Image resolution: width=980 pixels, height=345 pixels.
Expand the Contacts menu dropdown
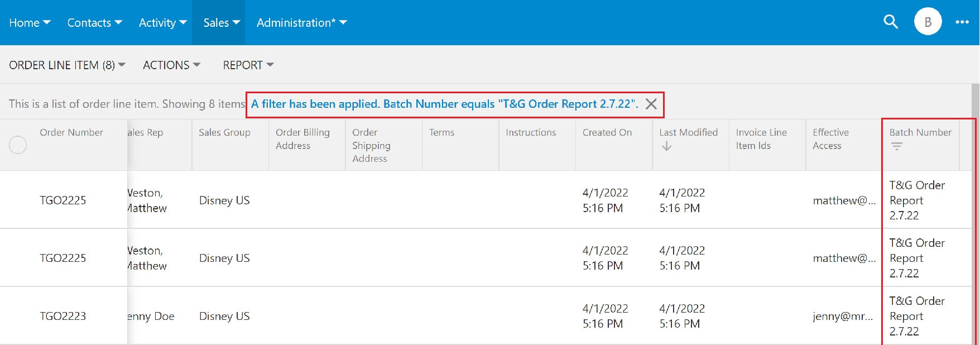[x=94, y=22]
